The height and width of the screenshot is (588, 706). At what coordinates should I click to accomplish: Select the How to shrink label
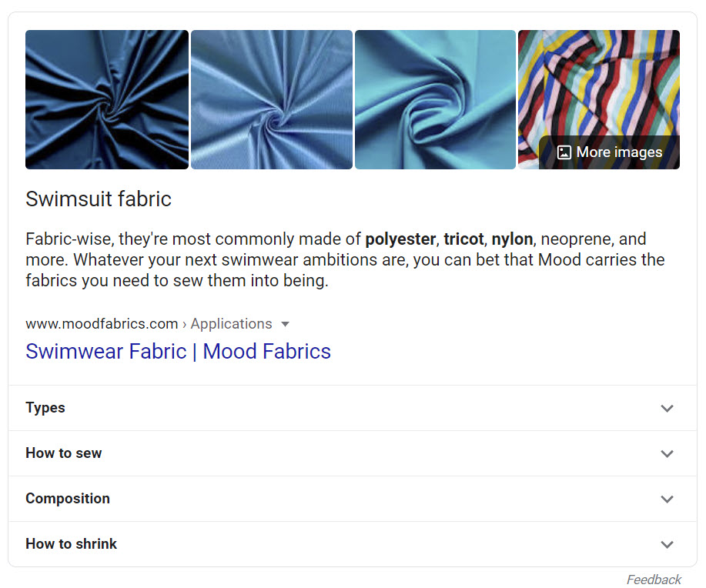tap(72, 544)
